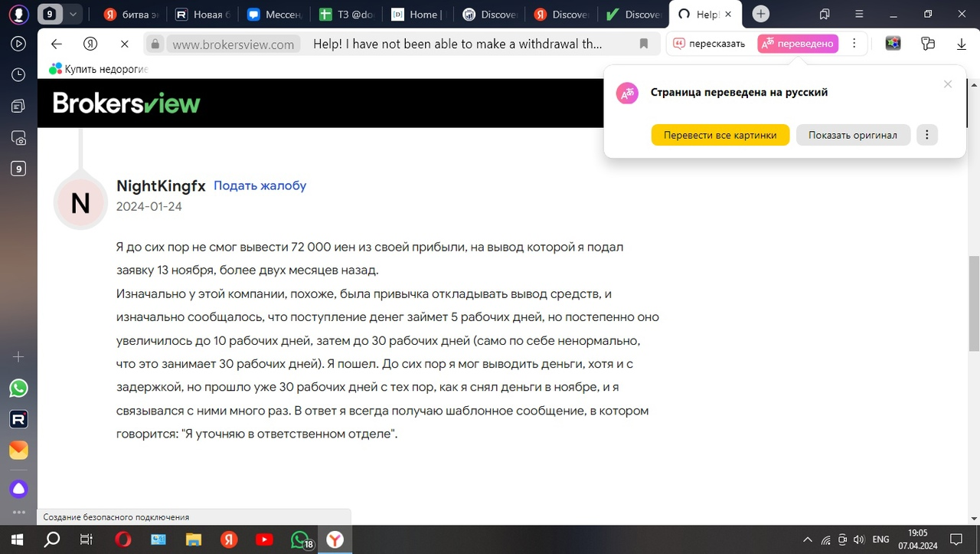Open the volume control in system tray
The image size is (980, 554).
pyautogui.click(x=859, y=539)
